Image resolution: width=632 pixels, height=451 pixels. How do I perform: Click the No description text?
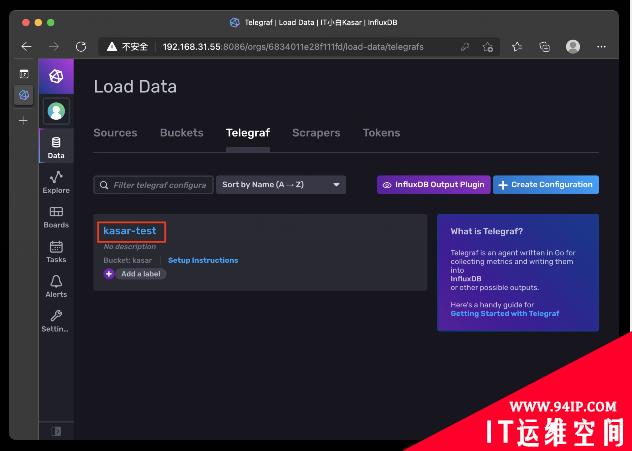click(x=129, y=247)
